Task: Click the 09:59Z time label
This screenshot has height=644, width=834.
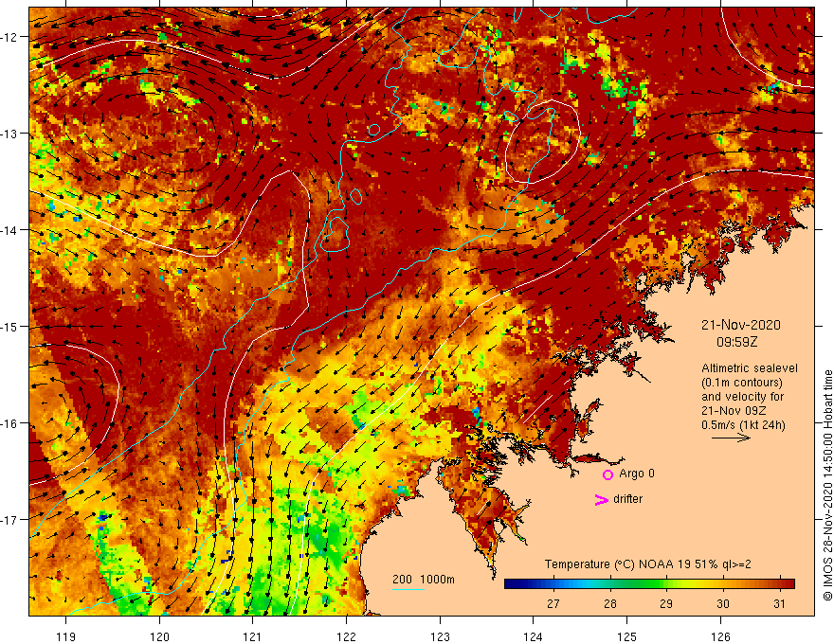Action: pyautogui.click(x=736, y=342)
